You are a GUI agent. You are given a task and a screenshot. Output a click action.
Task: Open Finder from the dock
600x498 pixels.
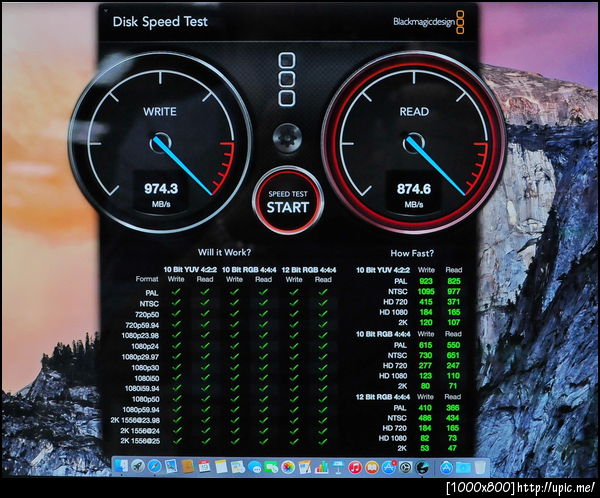[121, 467]
